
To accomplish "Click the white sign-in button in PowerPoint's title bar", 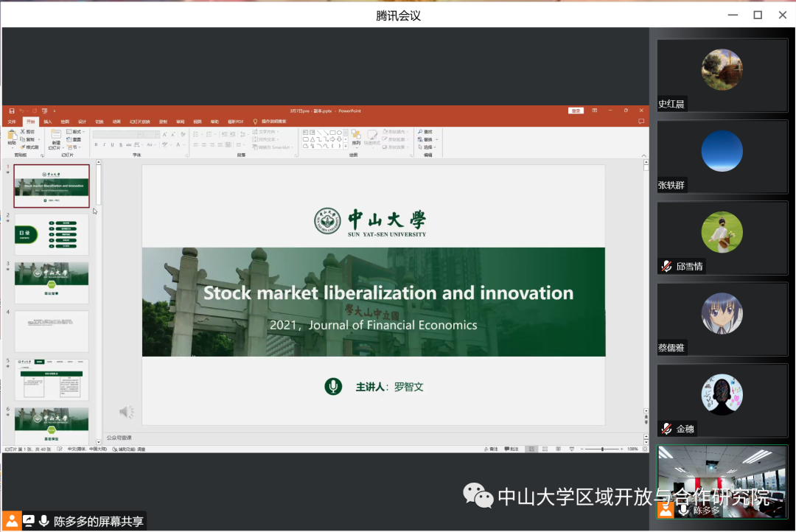I will [x=576, y=111].
